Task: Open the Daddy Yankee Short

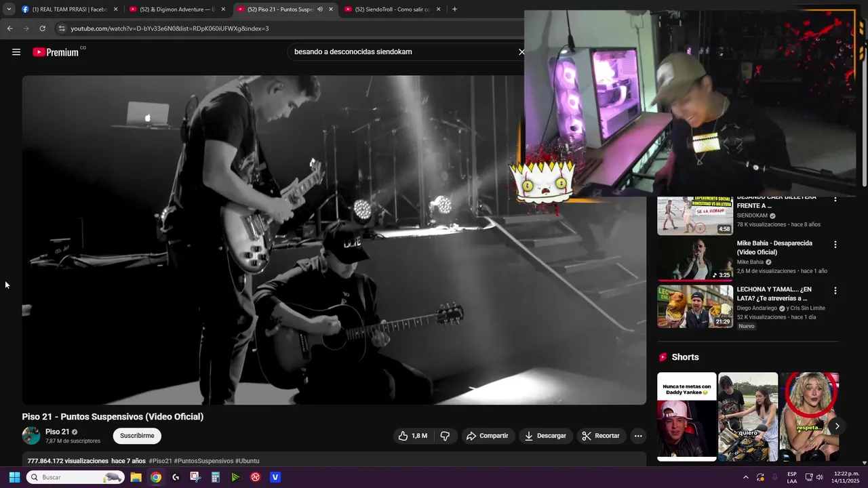Action: coord(686,417)
